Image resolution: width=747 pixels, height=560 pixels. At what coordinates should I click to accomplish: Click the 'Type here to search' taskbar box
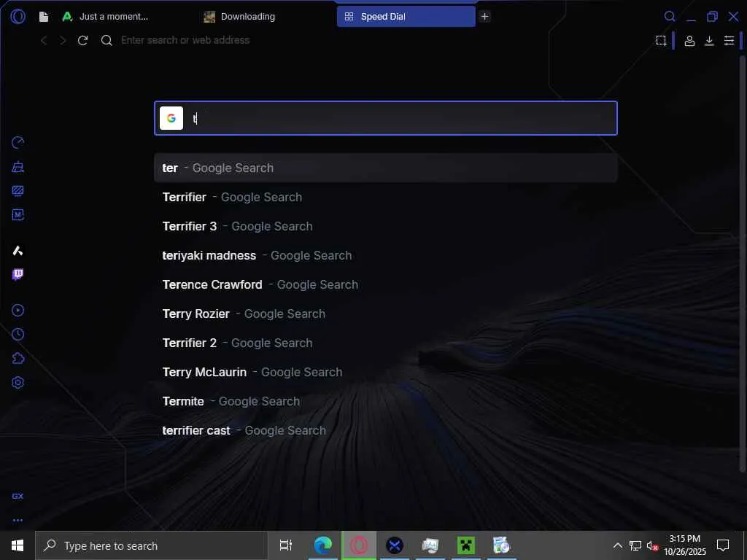(x=152, y=545)
